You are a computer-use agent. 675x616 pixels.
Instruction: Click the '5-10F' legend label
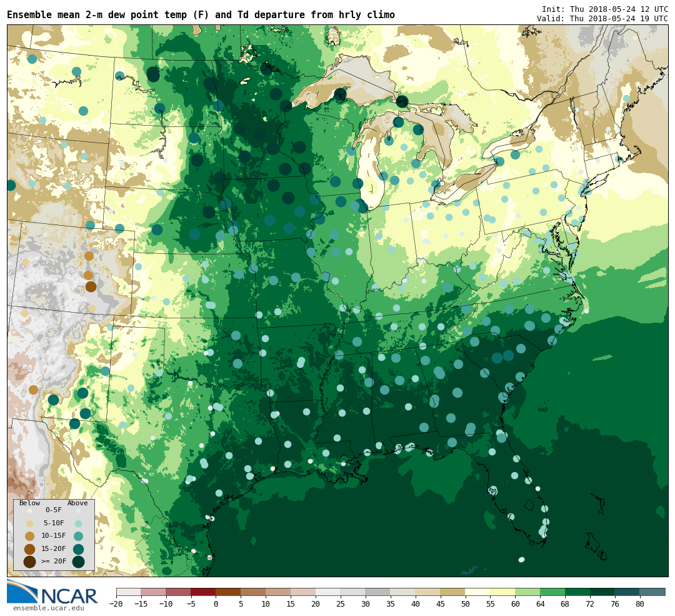(54, 523)
